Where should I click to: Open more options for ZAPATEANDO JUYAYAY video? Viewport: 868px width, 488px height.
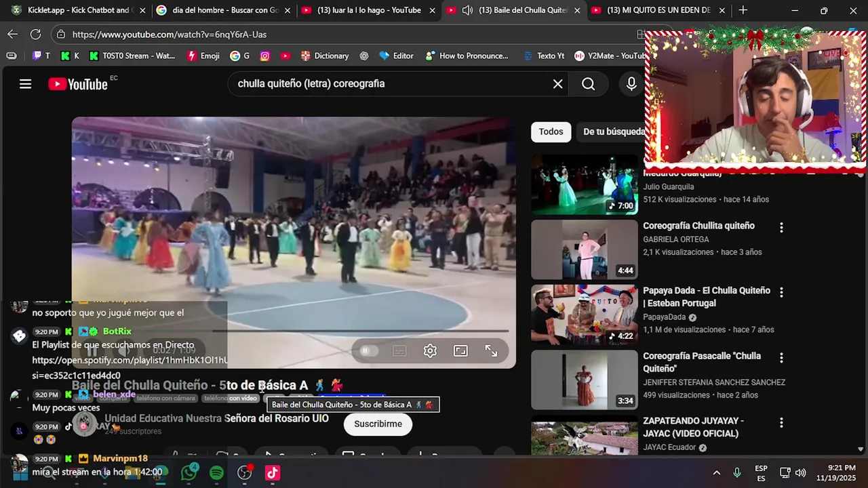(x=781, y=422)
